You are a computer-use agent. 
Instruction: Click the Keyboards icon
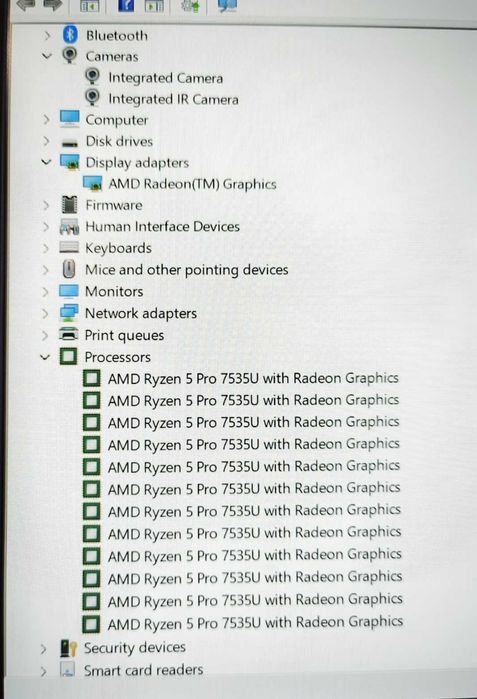[x=69, y=247]
